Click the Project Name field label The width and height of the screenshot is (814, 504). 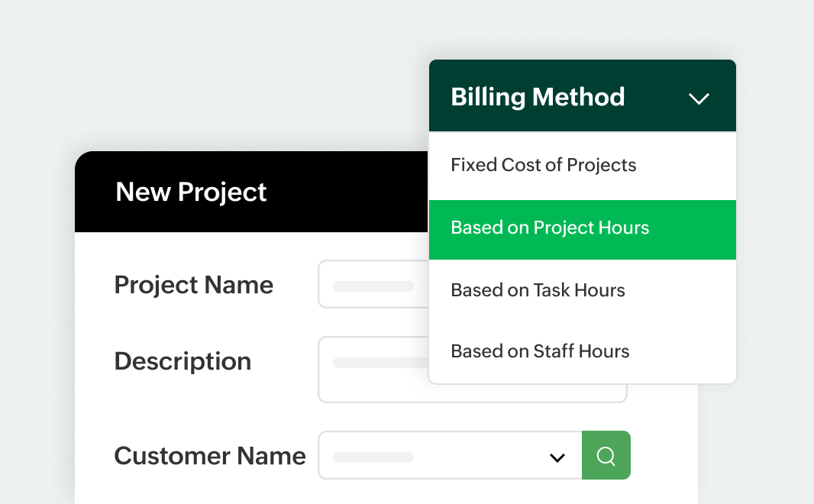point(193,285)
